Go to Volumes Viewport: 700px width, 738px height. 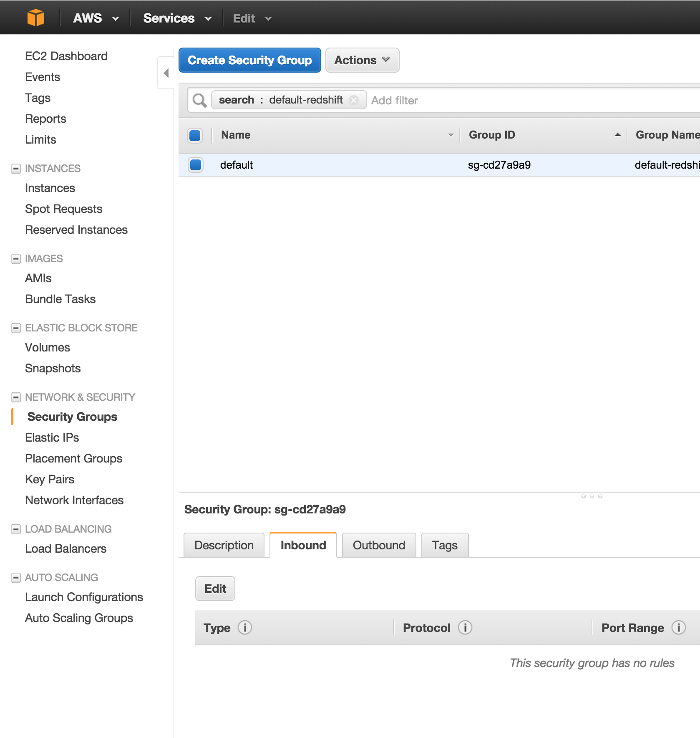48,347
